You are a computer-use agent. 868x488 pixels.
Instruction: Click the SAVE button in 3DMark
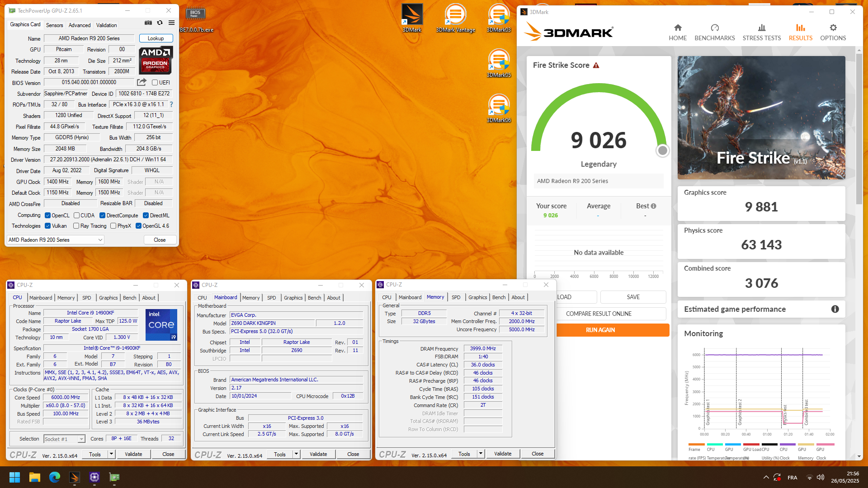click(x=633, y=297)
